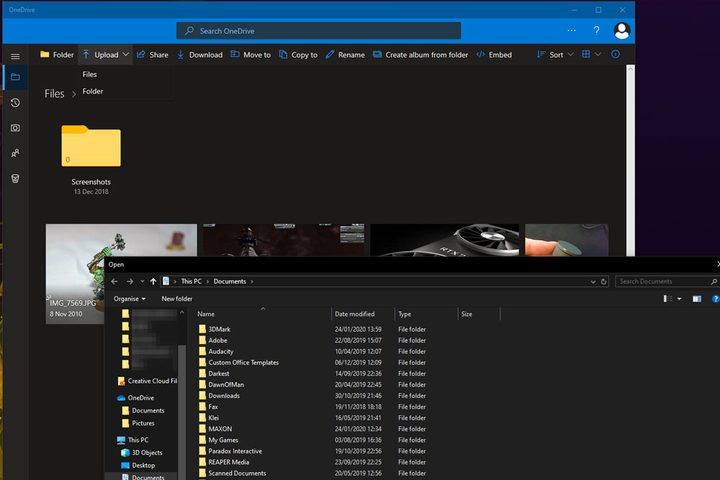Open the Recycle bin icon in sidebar
Screen dimensions: 720x480
(x=15, y=178)
